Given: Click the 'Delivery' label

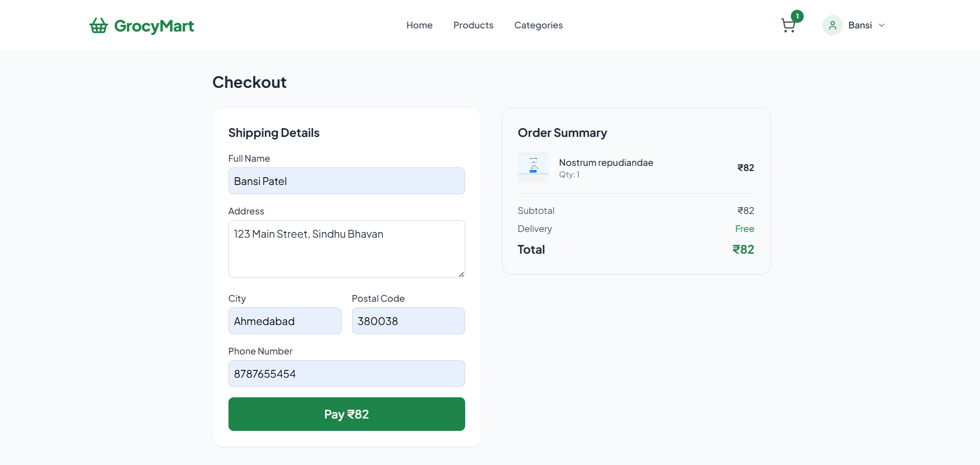Looking at the screenshot, I should (535, 229).
